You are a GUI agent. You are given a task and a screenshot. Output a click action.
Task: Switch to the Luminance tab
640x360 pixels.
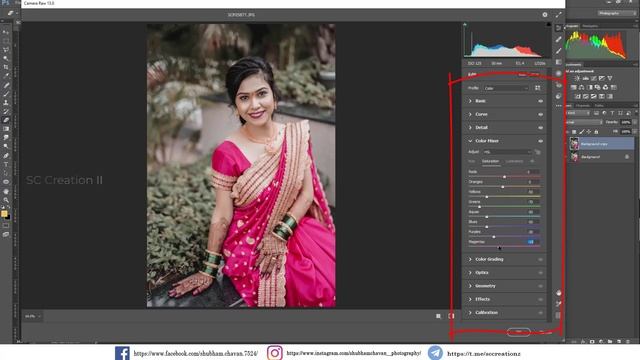click(514, 162)
